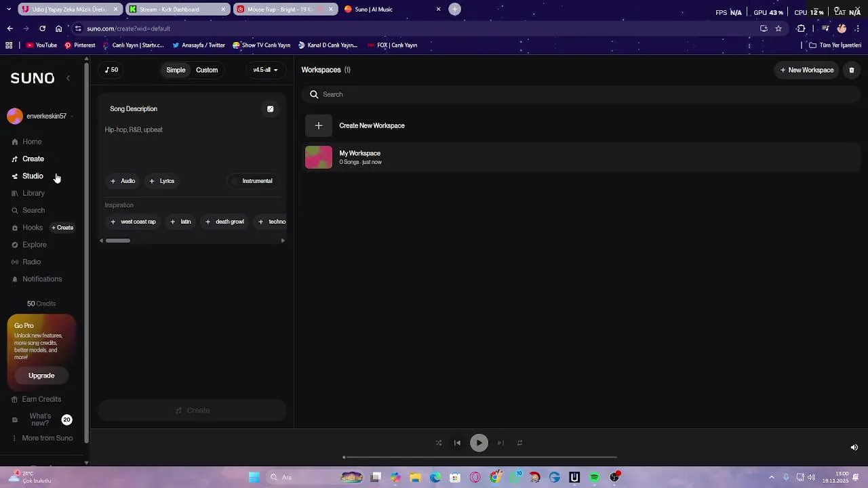This screenshot has height=488, width=868.
Task: Add Audio to the song
Action: click(x=123, y=181)
